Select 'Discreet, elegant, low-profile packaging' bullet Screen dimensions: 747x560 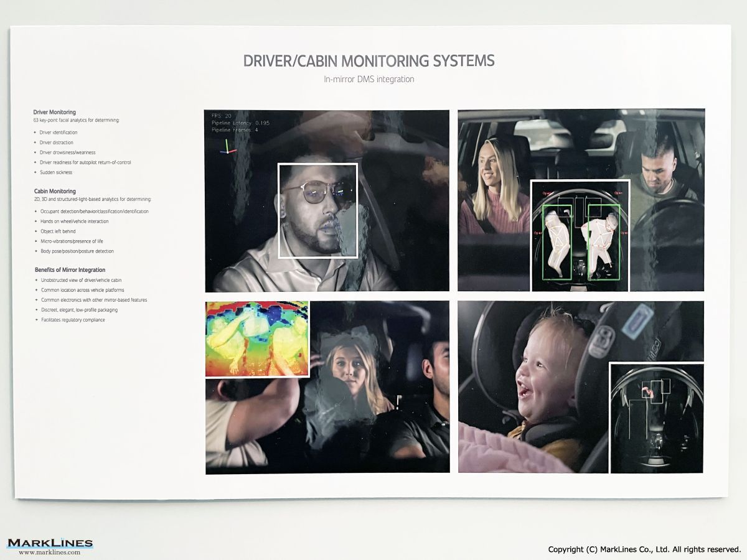pyautogui.click(x=78, y=310)
